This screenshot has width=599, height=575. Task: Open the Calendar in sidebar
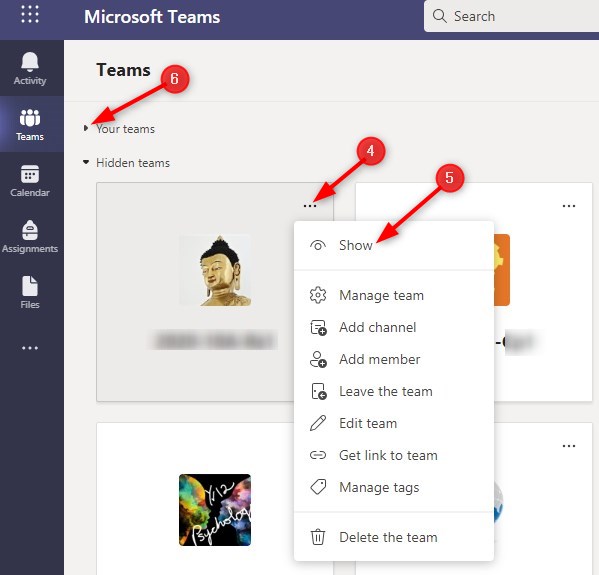(x=30, y=181)
